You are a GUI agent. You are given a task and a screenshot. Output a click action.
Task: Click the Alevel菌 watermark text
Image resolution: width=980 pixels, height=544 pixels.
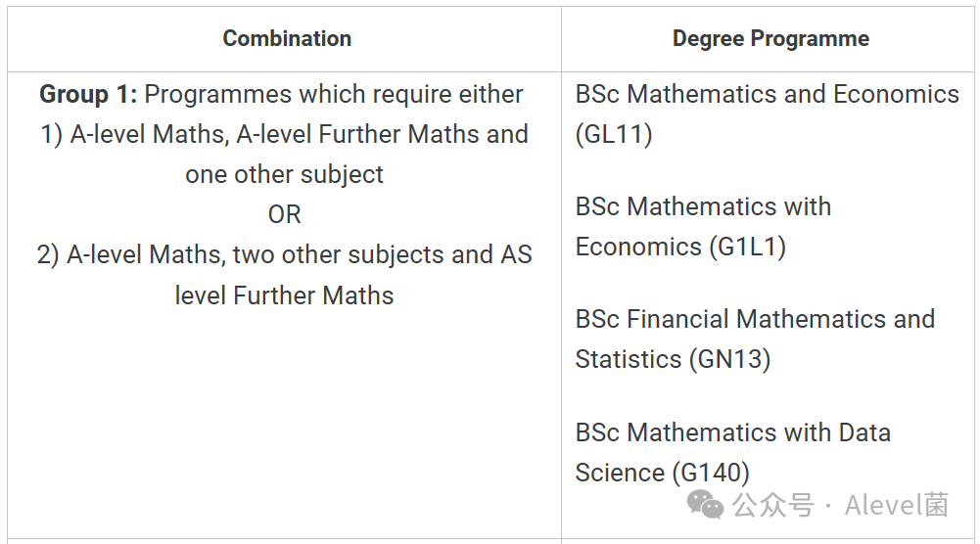coord(897,505)
